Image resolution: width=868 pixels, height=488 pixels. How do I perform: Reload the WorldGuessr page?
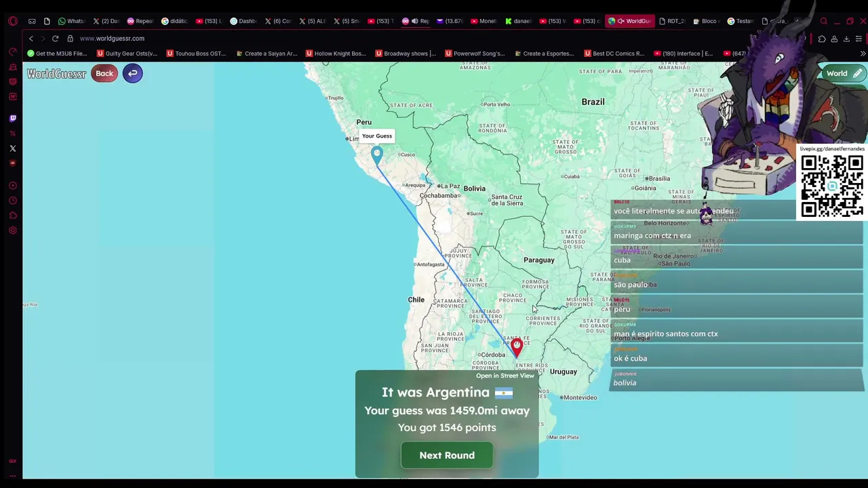[55, 39]
